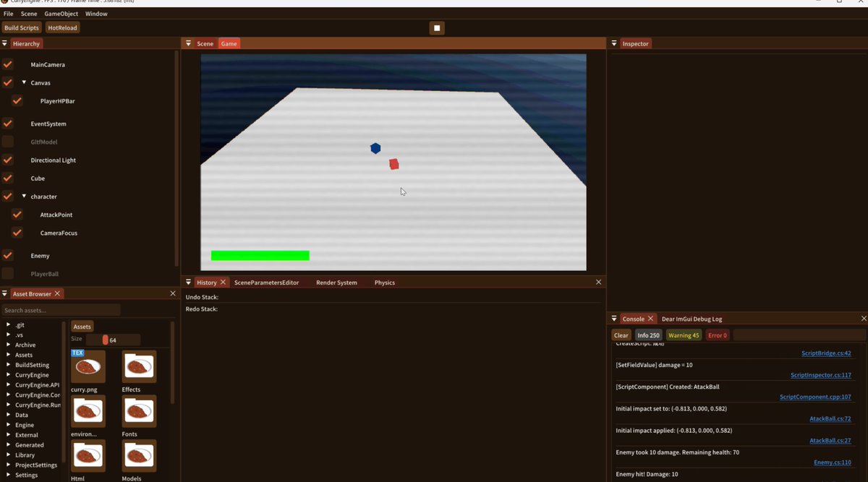Adjust the asset Size slider
Screen dimensions: 868x482
tap(113, 340)
